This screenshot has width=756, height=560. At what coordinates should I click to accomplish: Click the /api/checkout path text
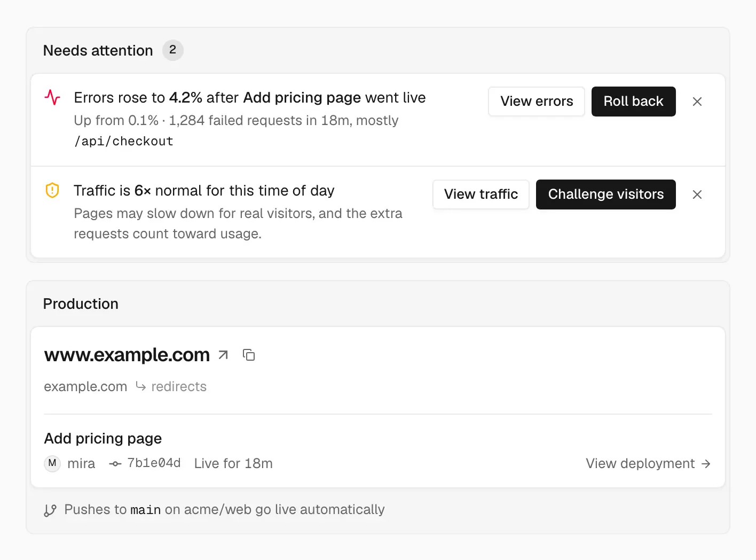point(124,141)
